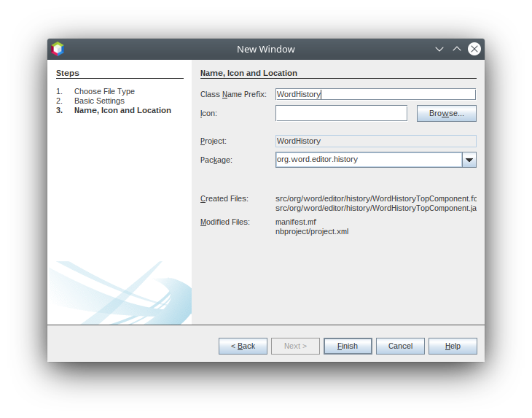Viewport: 532px width, 418px height.
Task: Go to the previous step with Back
Action: (x=243, y=346)
